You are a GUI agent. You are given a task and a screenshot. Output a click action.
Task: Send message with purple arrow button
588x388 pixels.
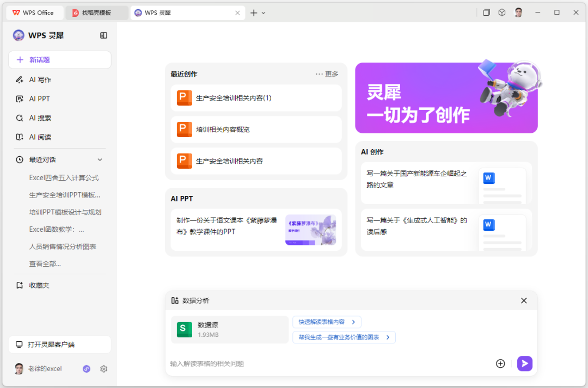pos(525,364)
